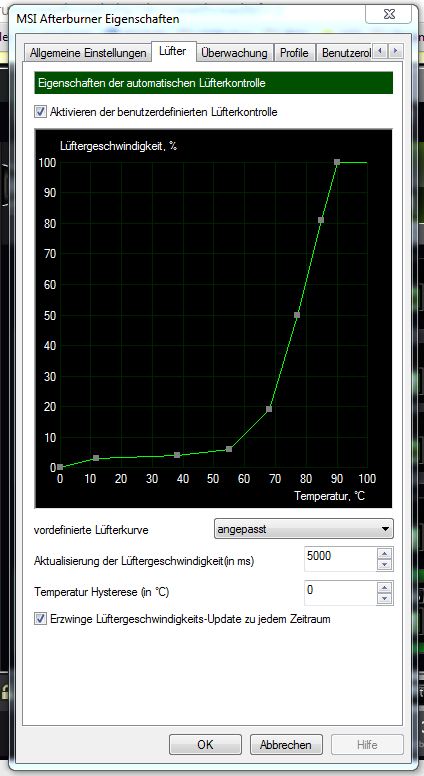
Task: Select the curve point at 50% speed
Action: tap(297, 315)
